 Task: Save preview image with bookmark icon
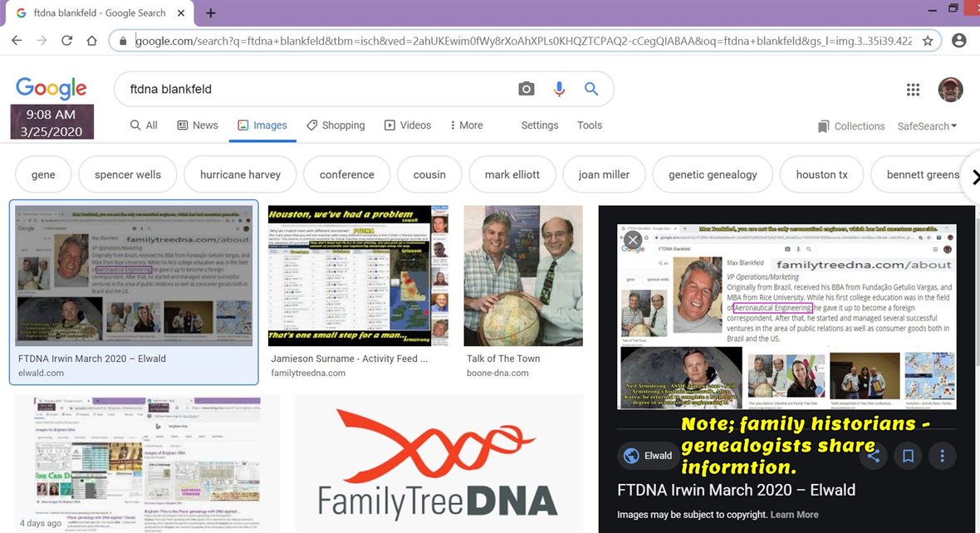[x=908, y=455]
